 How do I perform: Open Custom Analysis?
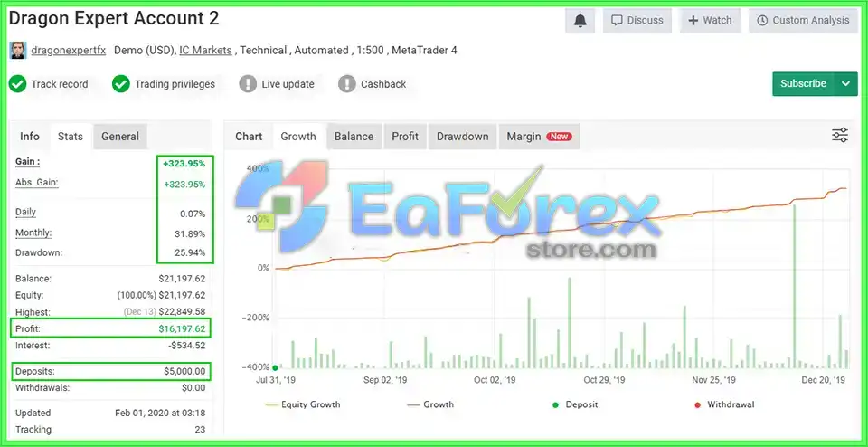[x=803, y=21]
